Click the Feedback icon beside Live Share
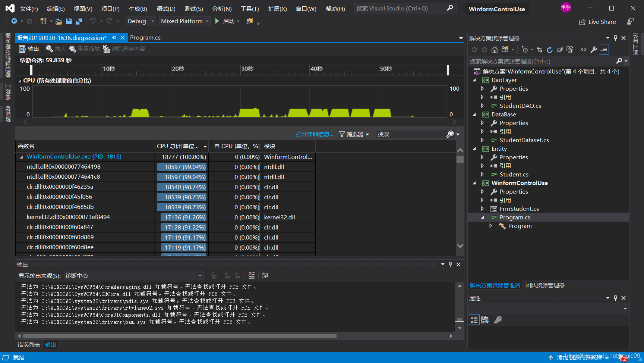 [630, 22]
